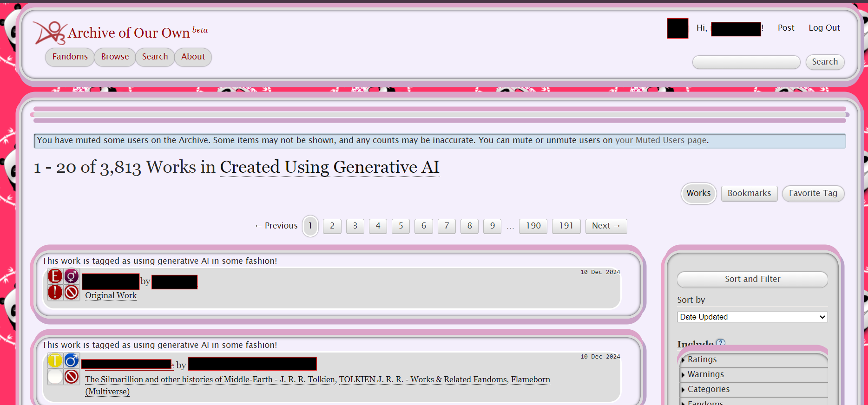
Task: Click the current page 1 indicator
Action: 310,226
